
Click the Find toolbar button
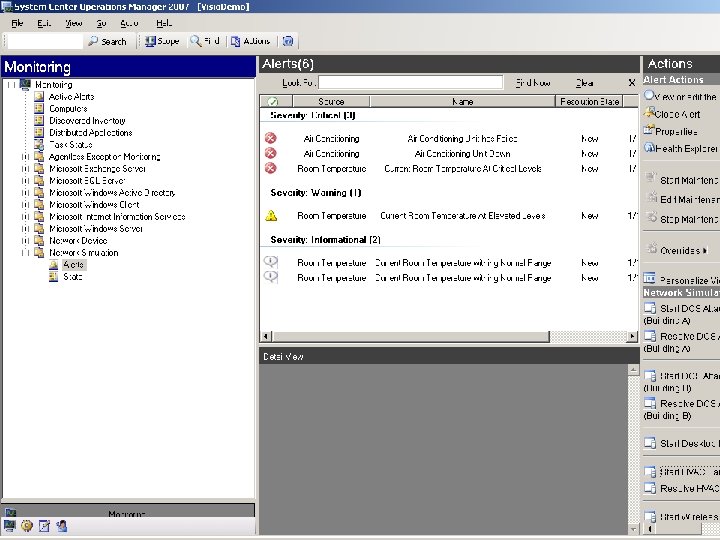tap(205, 41)
